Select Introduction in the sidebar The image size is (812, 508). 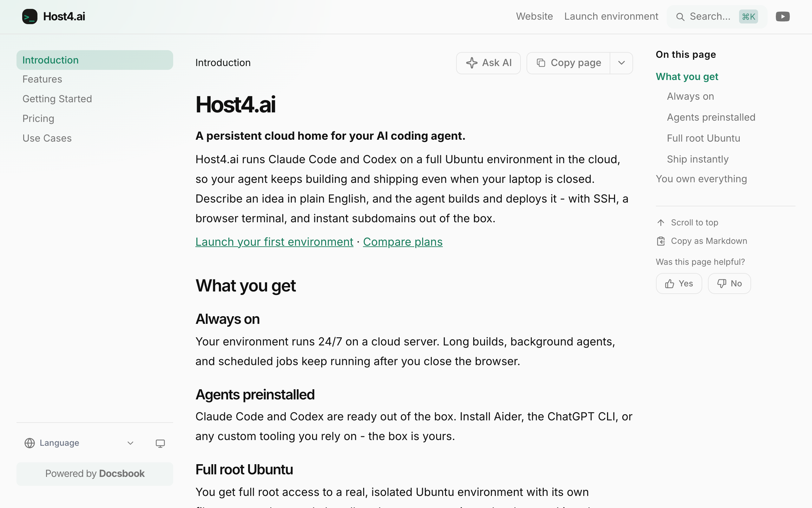tap(95, 60)
